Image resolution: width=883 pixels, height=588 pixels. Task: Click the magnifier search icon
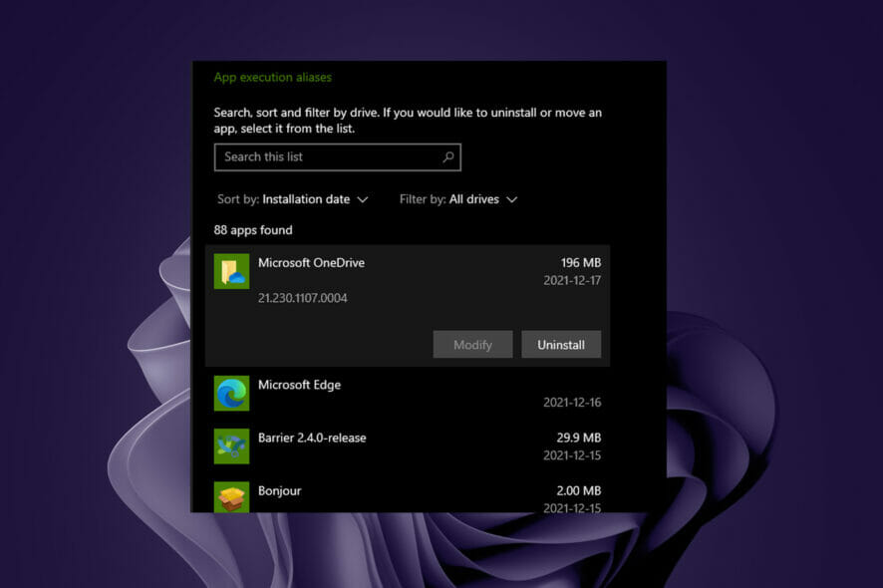point(448,157)
